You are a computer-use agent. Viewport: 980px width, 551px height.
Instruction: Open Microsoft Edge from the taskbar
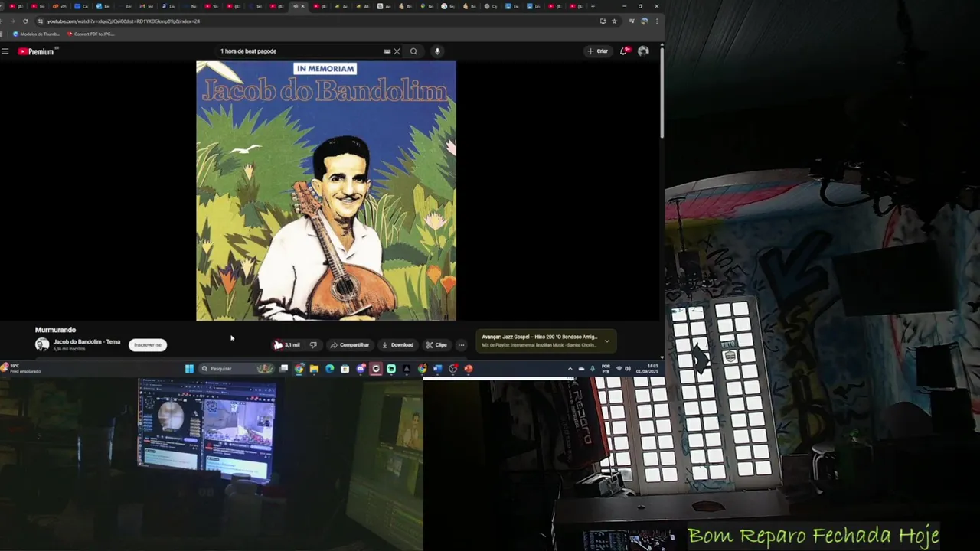(329, 368)
